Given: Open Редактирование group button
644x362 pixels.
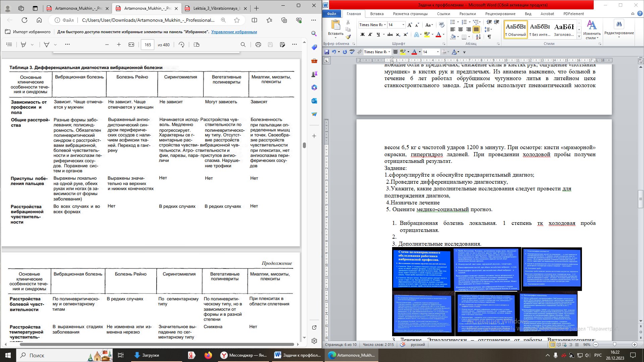Looking at the screenshot, I should point(619,28).
